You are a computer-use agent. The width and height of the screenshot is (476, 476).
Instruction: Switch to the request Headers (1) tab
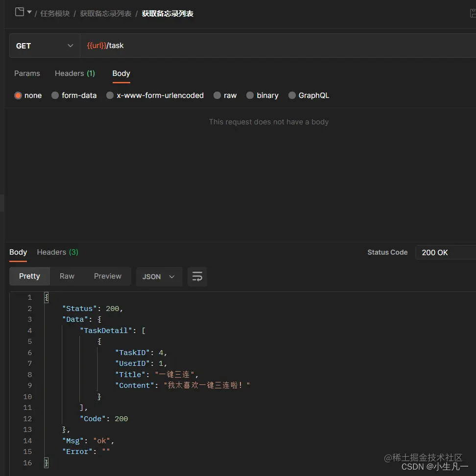click(x=74, y=73)
